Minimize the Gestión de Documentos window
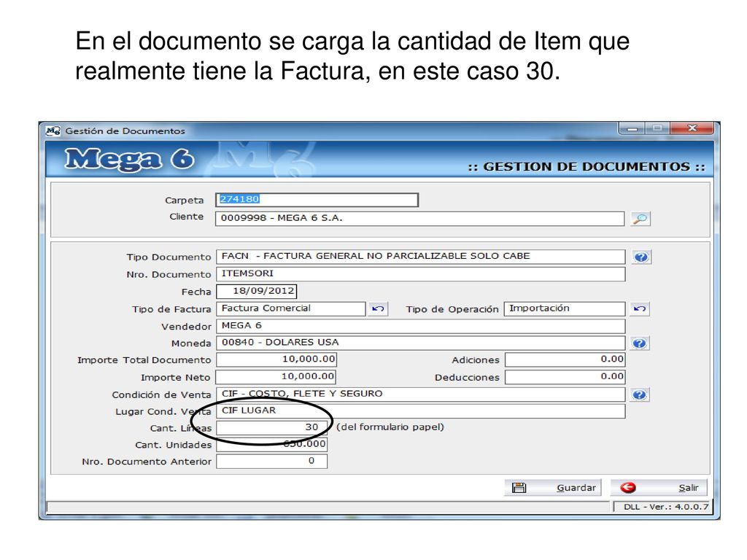The width and height of the screenshot is (747, 560). click(x=632, y=128)
